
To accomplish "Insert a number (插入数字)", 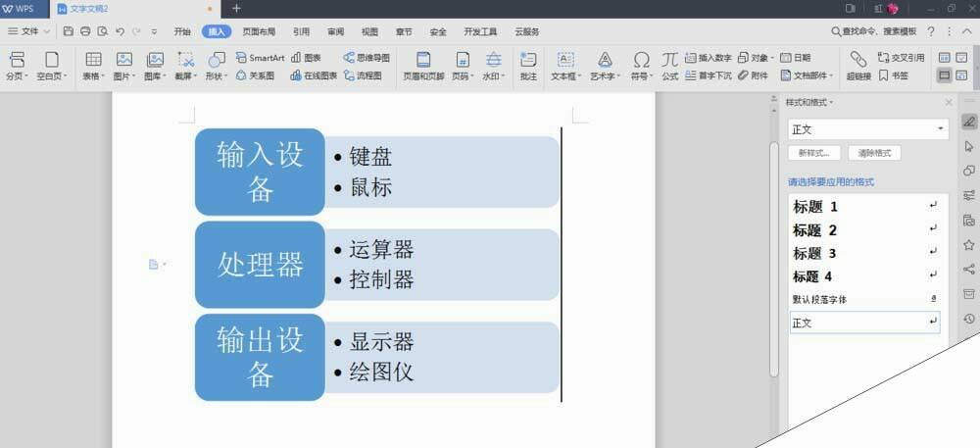I will (709, 58).
